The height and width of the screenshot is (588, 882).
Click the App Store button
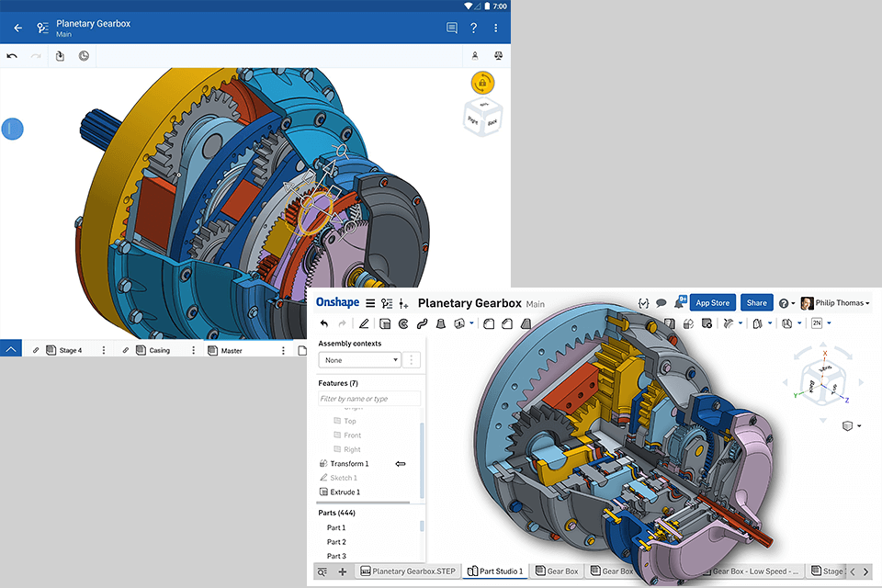[x=713, y=302]
